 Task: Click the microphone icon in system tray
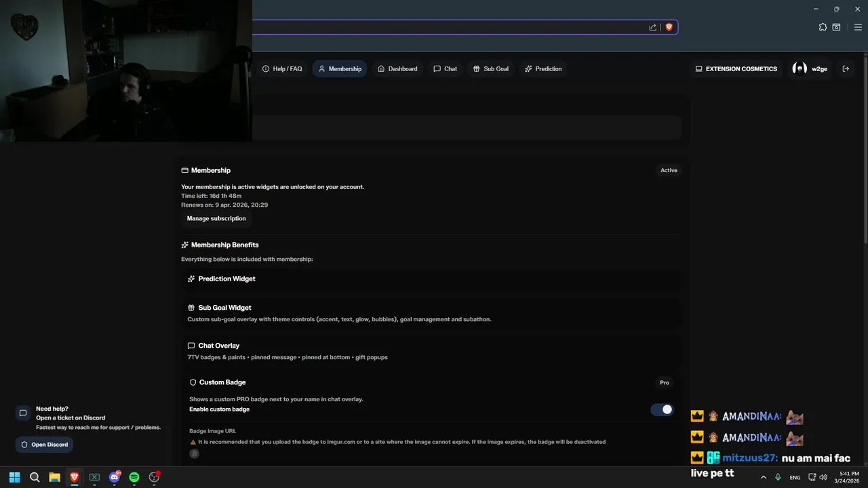778,477
